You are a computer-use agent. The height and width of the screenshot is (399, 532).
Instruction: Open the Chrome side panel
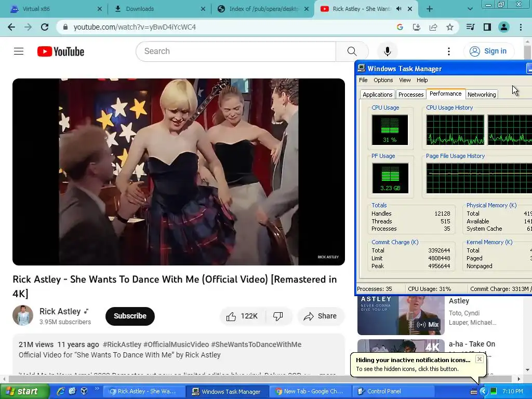click(x=487, y=27)
